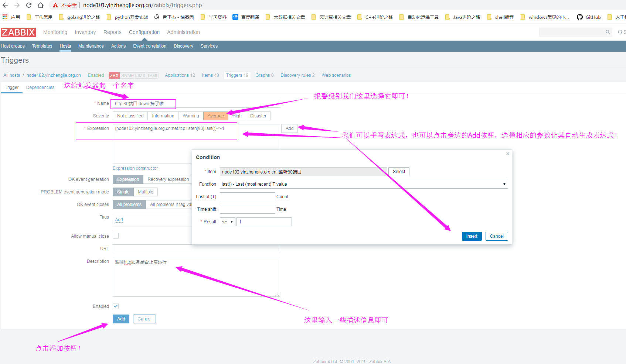The image size is (626, 364).
Task: Go to Templates submenu
Action: pos(42,46)
